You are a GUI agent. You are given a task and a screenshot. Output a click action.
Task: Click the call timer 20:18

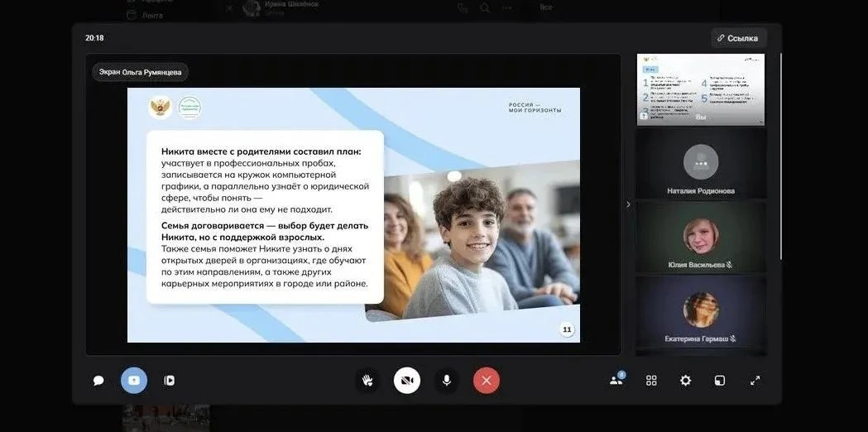94,38
